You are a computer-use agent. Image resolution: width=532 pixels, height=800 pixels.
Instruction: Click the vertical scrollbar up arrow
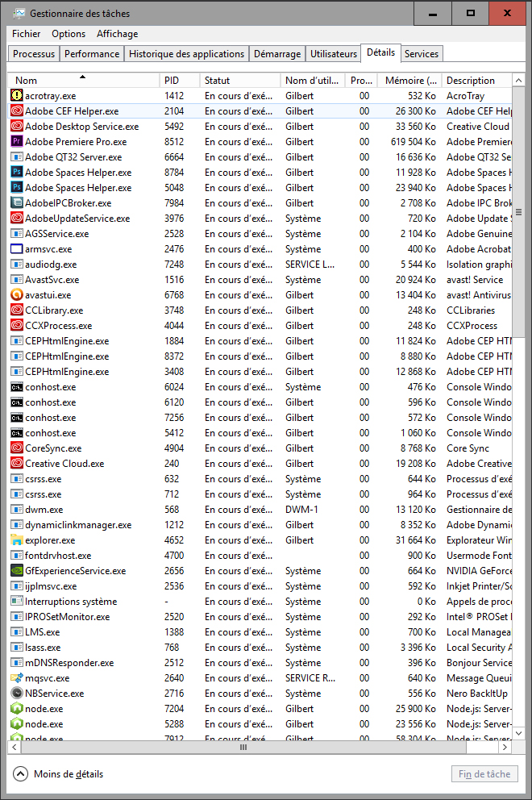518,80
